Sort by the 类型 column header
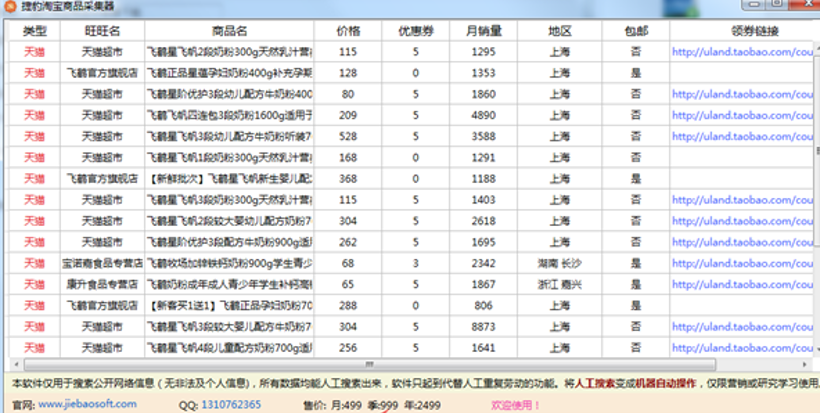 [35, 31]
